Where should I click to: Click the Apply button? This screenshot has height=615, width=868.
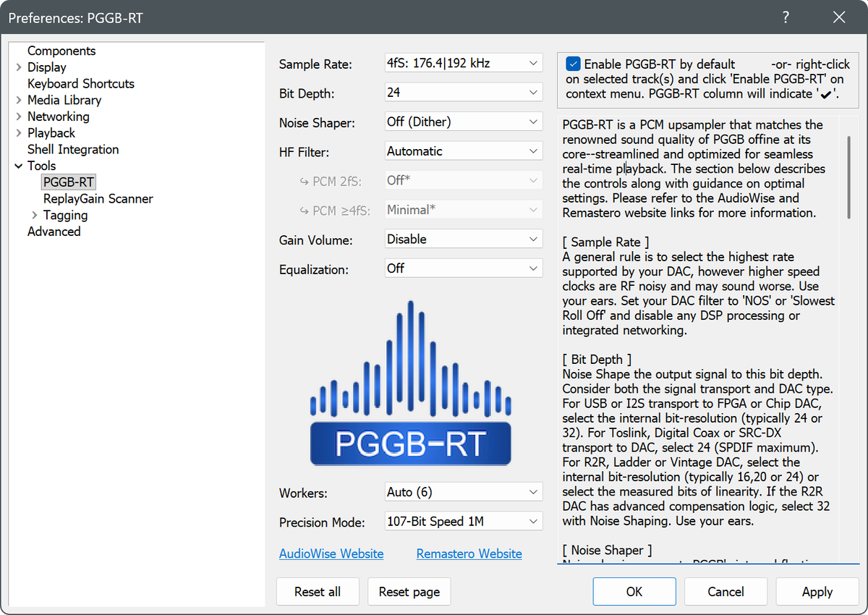(x=817, y=591)
